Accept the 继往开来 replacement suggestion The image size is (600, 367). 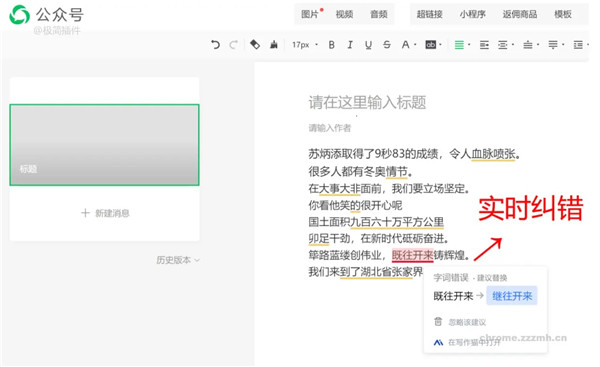pos(512,296)
